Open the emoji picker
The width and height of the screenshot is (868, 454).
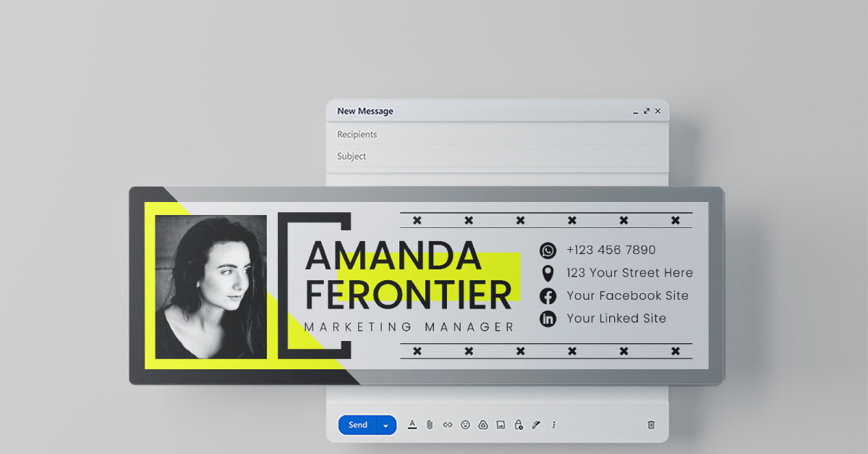pyautogui.click(x=465, y=425)
